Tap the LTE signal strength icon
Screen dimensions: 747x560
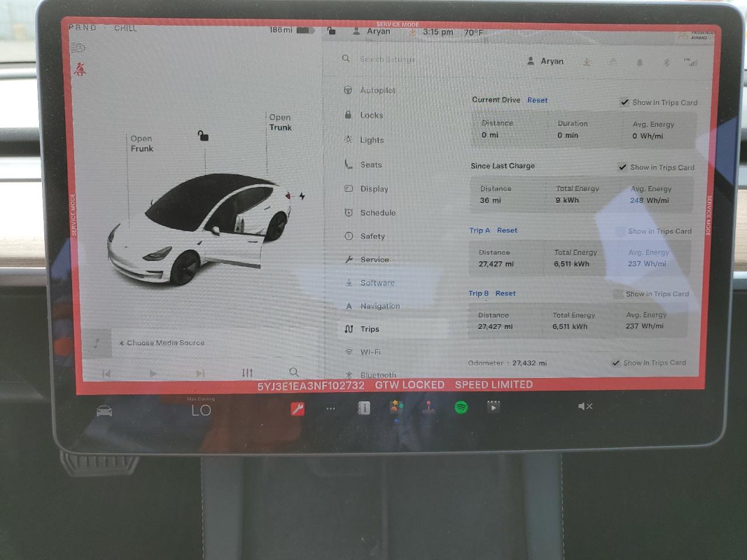point(691,62)
